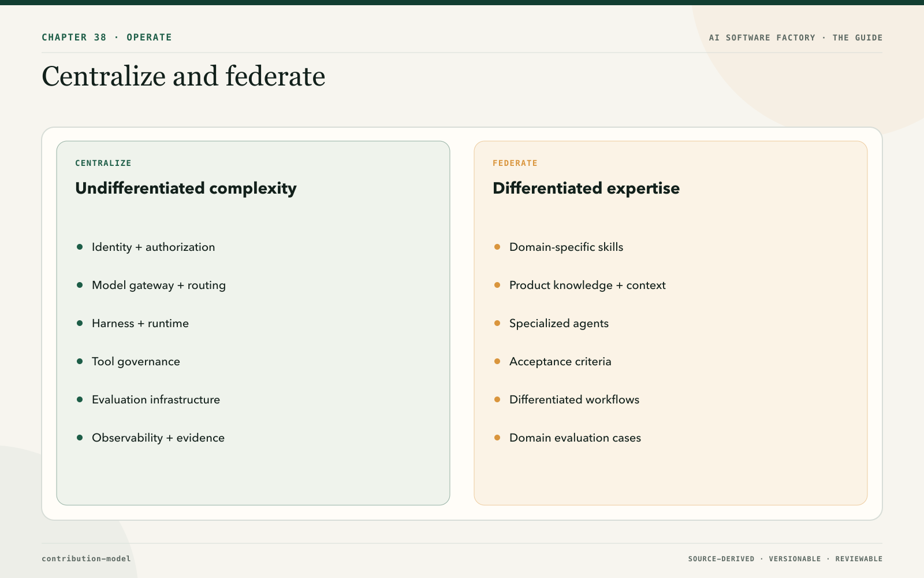The height and width of the screenshot is (578, 924).
Task: Select 'Tool governance' list entry
Action: [136, 361]
